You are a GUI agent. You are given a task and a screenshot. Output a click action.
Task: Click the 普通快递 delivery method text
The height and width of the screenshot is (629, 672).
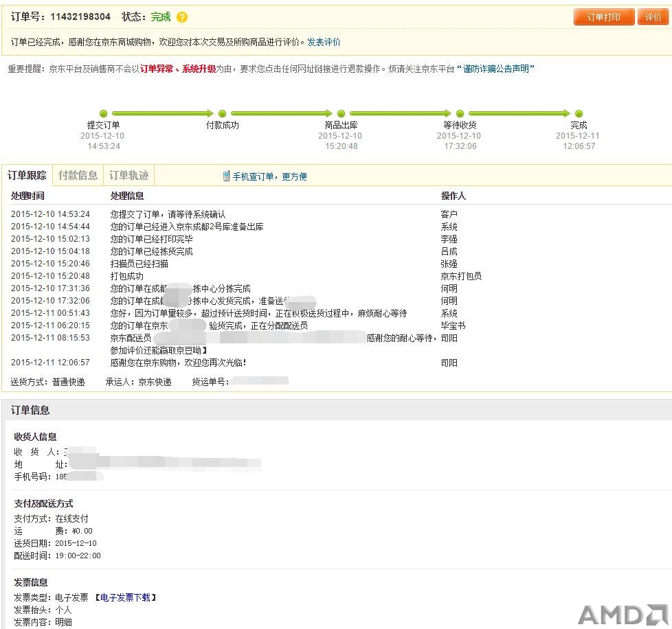pos(69,382)
